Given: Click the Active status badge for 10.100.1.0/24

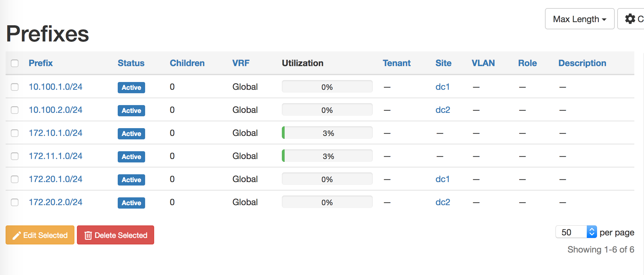Looking at the screenshot, I should point(131,87).
